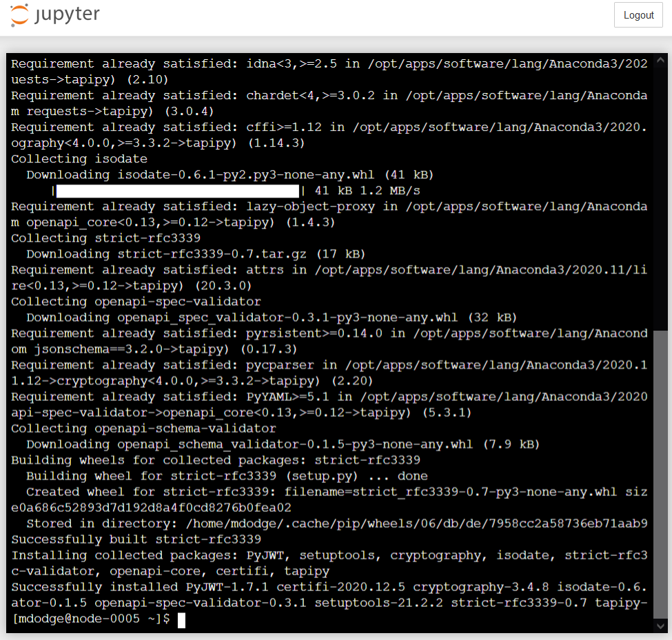This screenshot has width=672, height=640.
Task: Click 'Requirement already satisfied: pycparser' line
Action: click(329, 365)
